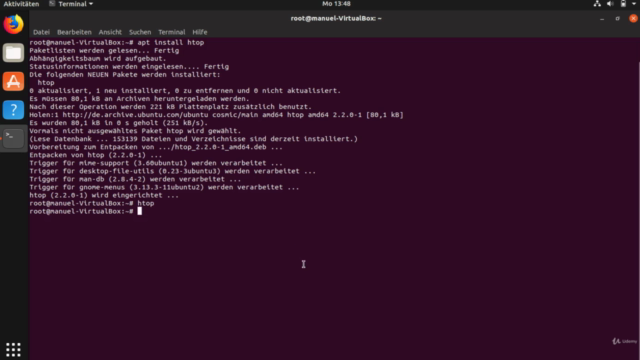Image resolution: width=640 pixels, height=360 pixels.
Task: Click 'Entpacken von htop (2.2.0-1)' line
Action: 96,155
